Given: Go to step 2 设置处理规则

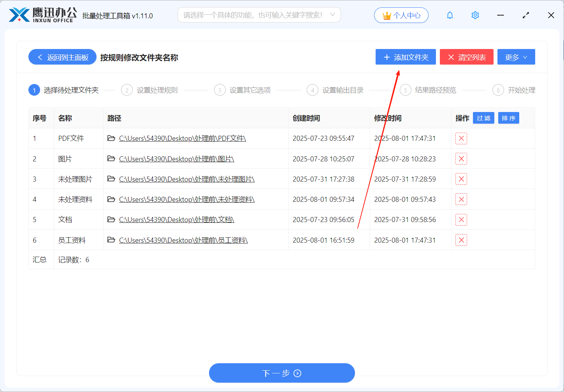Looking at the screenshot, I should [x=149, y=90].
